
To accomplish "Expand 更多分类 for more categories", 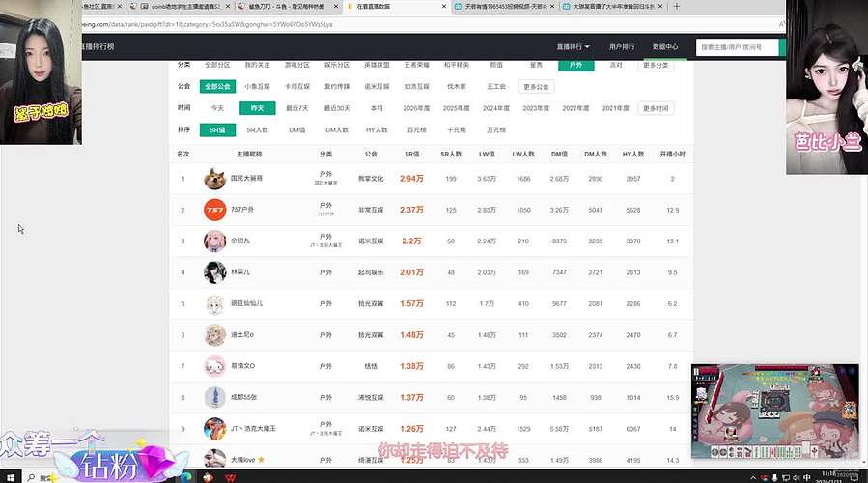I will point(655,65).
